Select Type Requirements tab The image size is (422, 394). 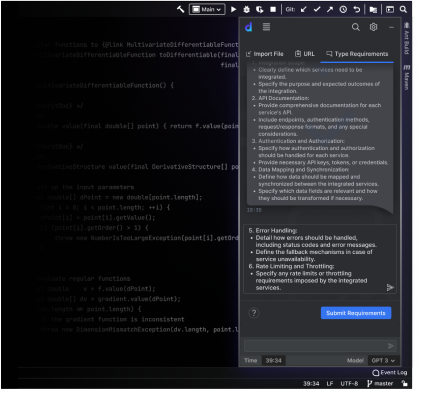tap(357, 54)
